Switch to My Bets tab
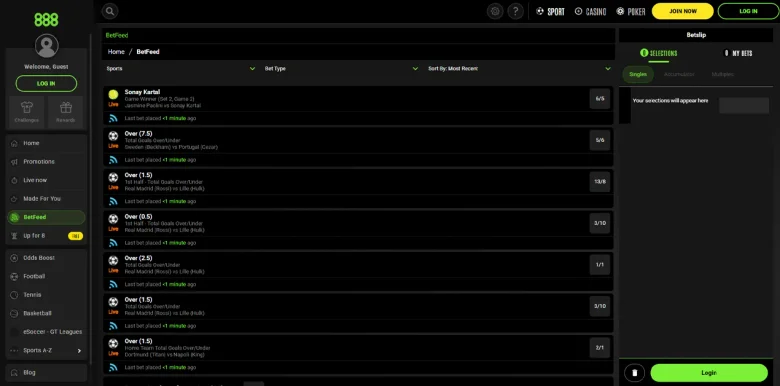 pos(738,53)
